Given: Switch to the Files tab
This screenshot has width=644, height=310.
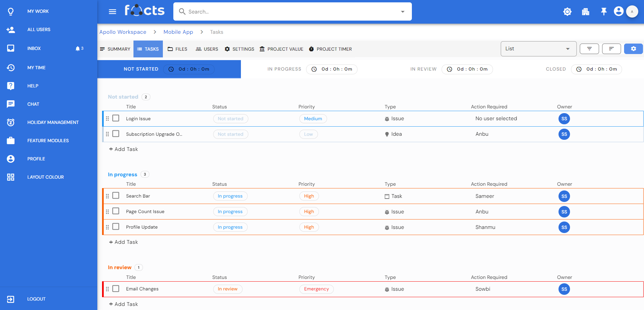Looking at the screenshot, I should pos(178,49).
